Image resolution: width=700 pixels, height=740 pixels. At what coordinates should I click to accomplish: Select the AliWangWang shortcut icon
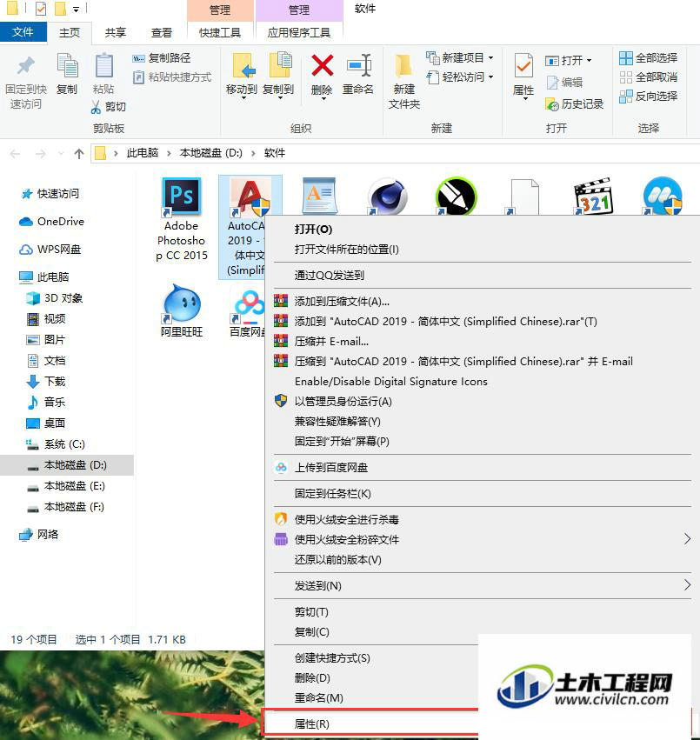click(182, 310)
